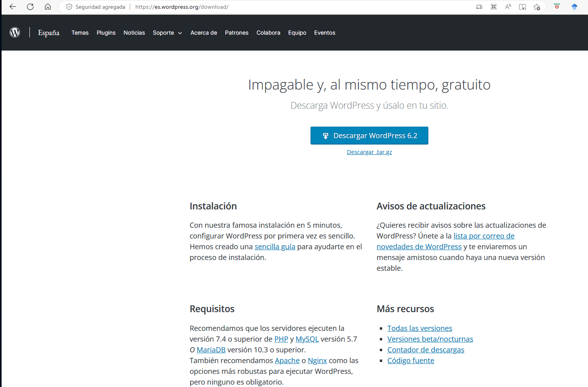Select Temas in the navigation
Image resolution: width=588 pixels, height=387 pixels.
80,33
